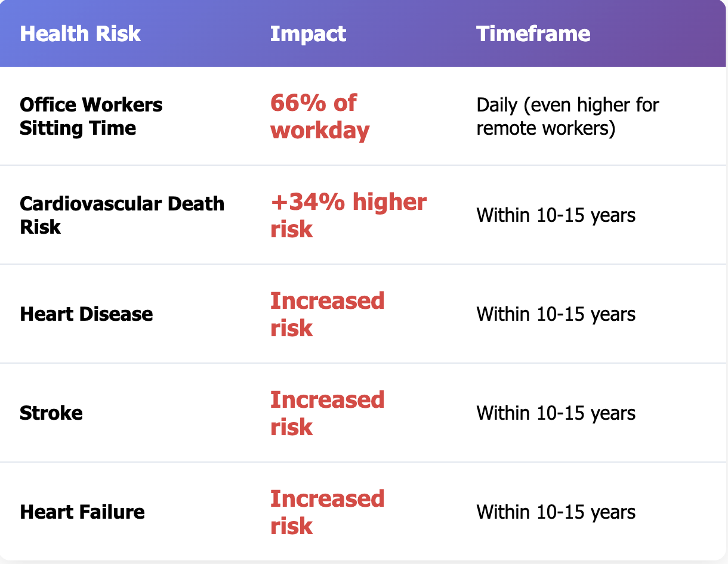728x564 pixels.
Task: Click the word 'workday' in the Impact column
Action: point(320,130)
